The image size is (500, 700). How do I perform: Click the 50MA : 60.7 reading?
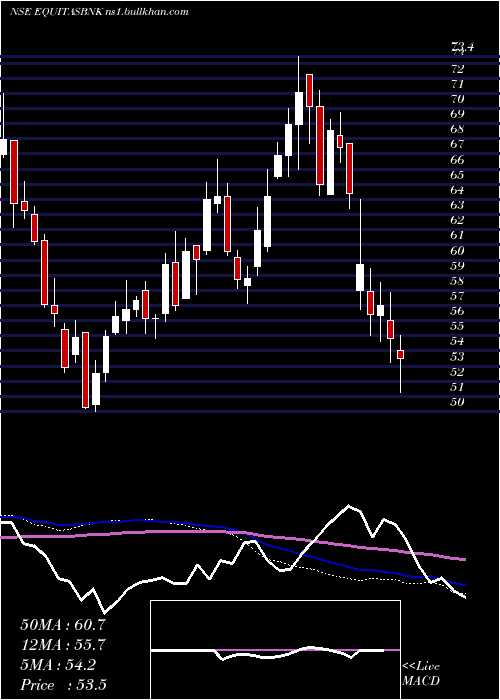[63, 625]
